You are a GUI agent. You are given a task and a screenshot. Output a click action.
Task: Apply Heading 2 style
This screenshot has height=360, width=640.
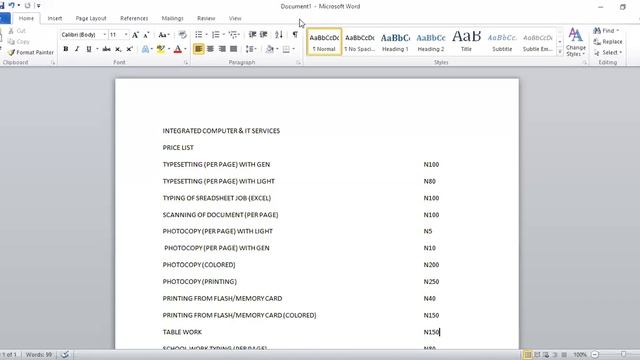pos(431,42)
